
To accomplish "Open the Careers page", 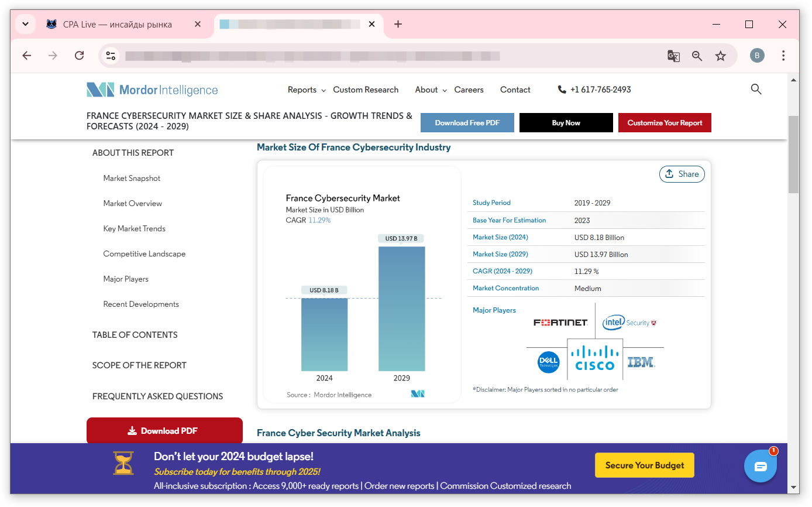I will tap(469, 90).
